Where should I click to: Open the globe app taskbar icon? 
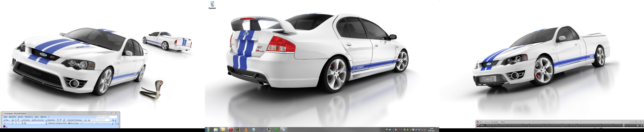tap(238, 130)
